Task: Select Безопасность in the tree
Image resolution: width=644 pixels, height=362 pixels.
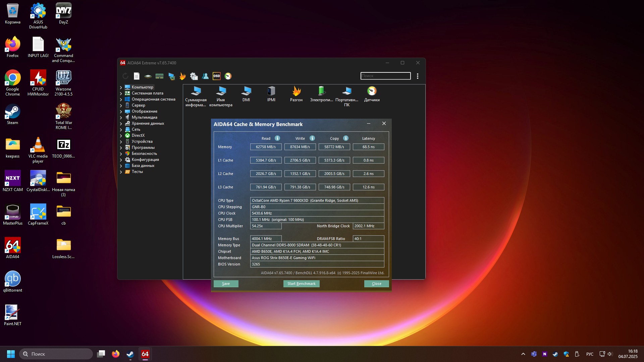Action: 144,154
